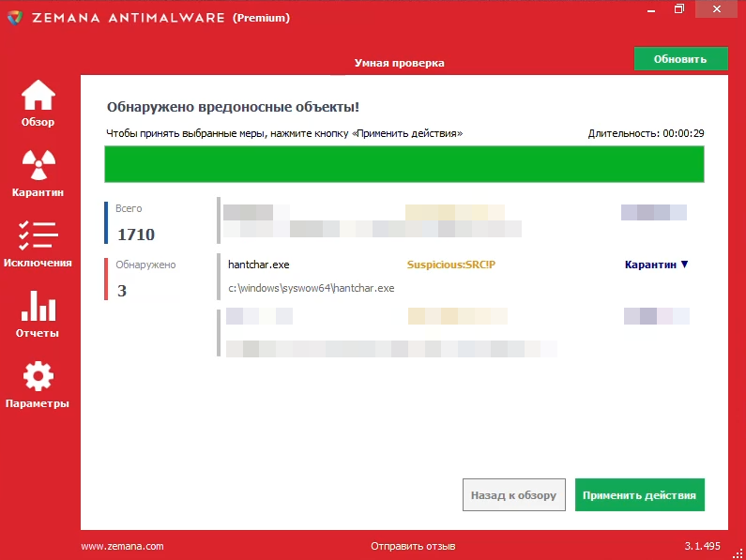Click Назад к обзору button
Screen dimensions: 746x560
514,495
